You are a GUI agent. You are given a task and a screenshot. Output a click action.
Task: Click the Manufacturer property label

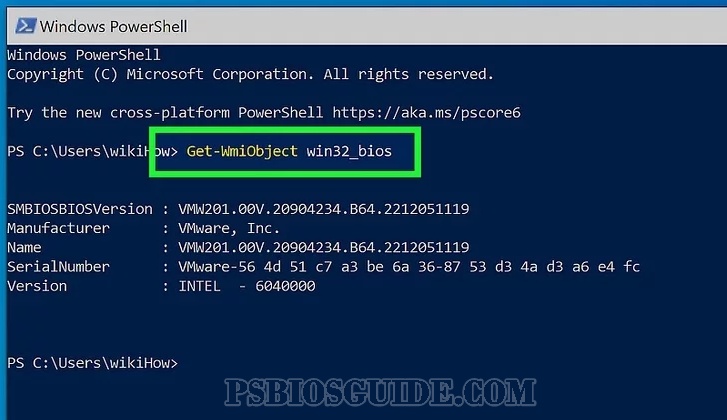pyautogui.click(x=58, y=228)
